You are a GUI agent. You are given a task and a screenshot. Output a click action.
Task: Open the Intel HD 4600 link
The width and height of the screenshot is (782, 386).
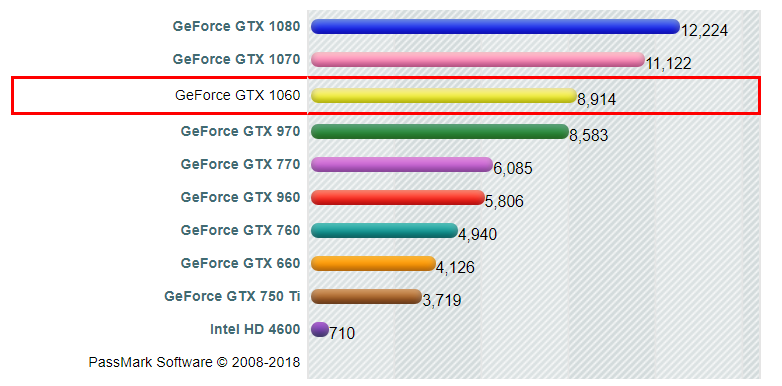[255, 329]
